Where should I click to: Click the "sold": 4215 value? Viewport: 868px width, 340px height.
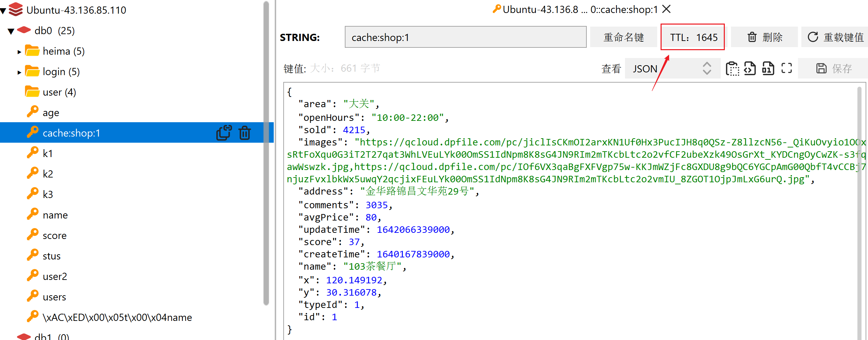pos(354,130)
